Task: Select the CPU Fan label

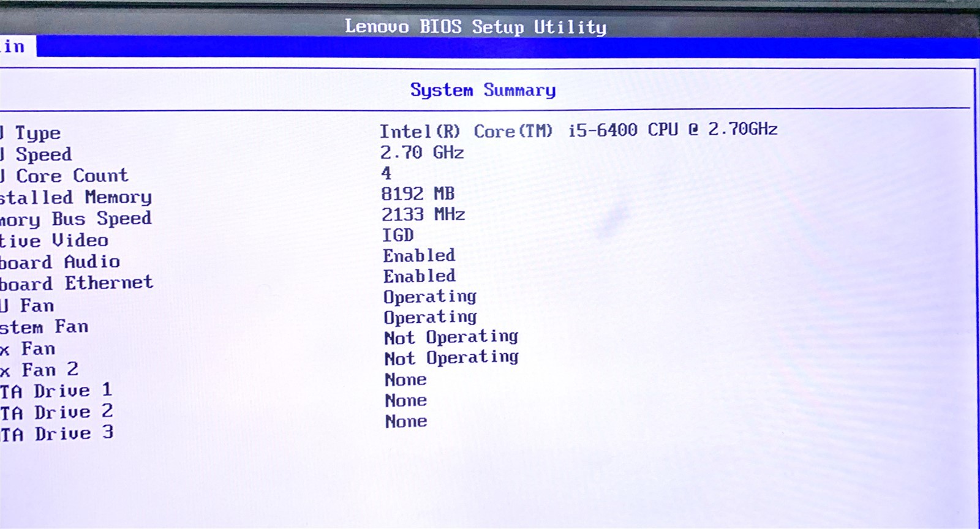Action: pos(28,306)
